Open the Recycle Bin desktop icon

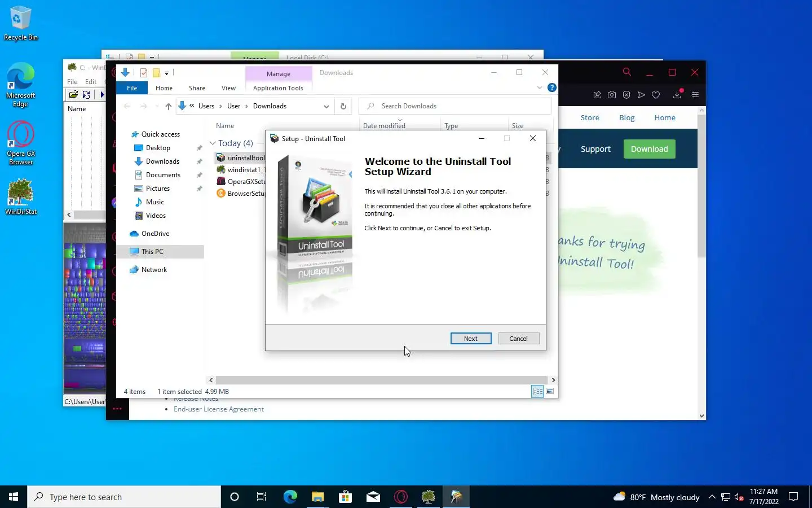(x=21, y=23)
